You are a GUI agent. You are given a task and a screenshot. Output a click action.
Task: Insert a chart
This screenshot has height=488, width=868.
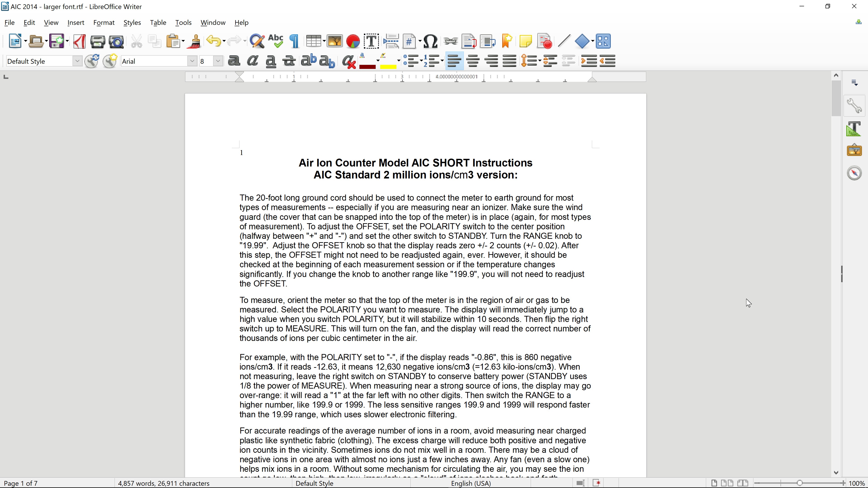pos(353,41)
